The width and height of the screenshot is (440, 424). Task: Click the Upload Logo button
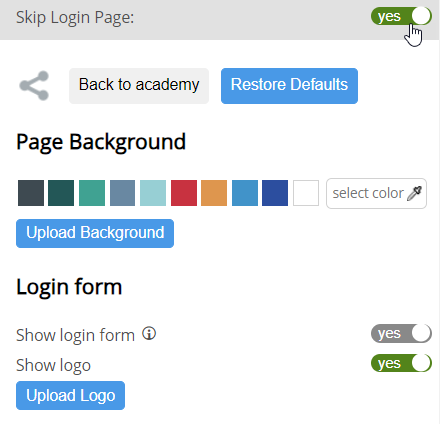click(x=70, y=396)
